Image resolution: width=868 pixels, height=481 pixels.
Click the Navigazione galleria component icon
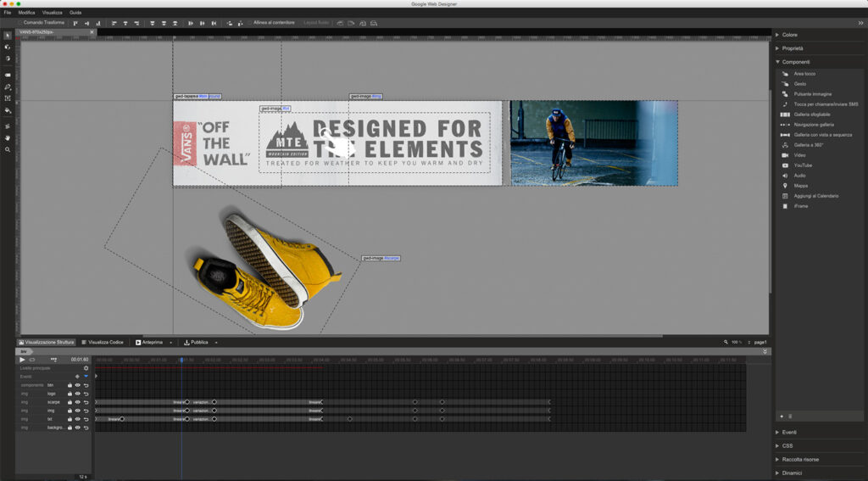[x=784, y=125]
